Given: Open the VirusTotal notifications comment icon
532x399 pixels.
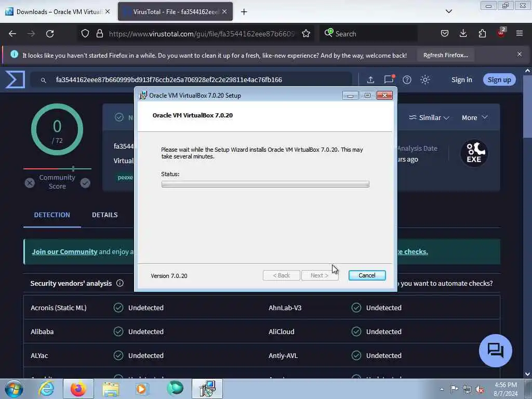Looking at the screenshot, I should (389, 79).
